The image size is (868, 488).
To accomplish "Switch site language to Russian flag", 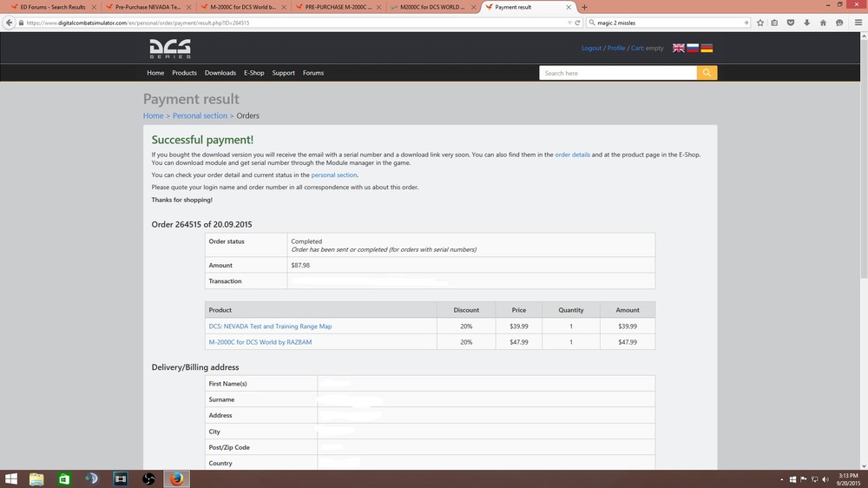I will coord(693,48).
